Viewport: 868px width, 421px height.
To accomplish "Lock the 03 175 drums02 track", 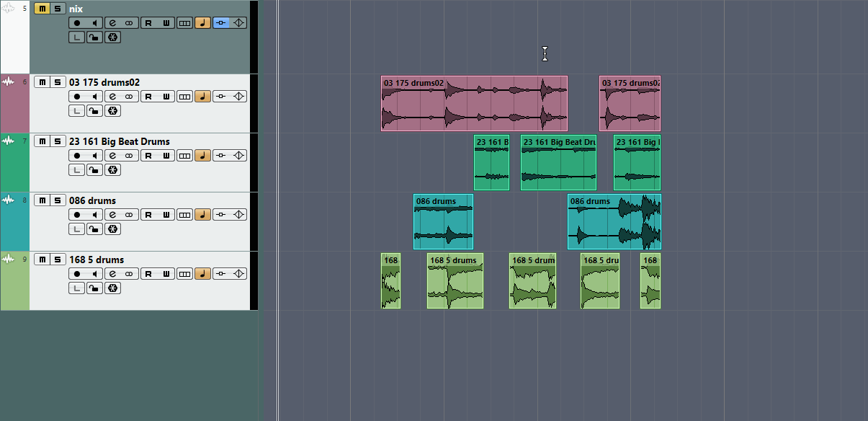I will coord(94,110).
